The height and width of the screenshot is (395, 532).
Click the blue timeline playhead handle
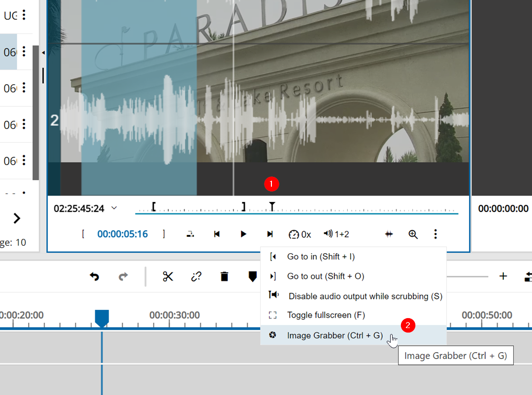[101, 318]
